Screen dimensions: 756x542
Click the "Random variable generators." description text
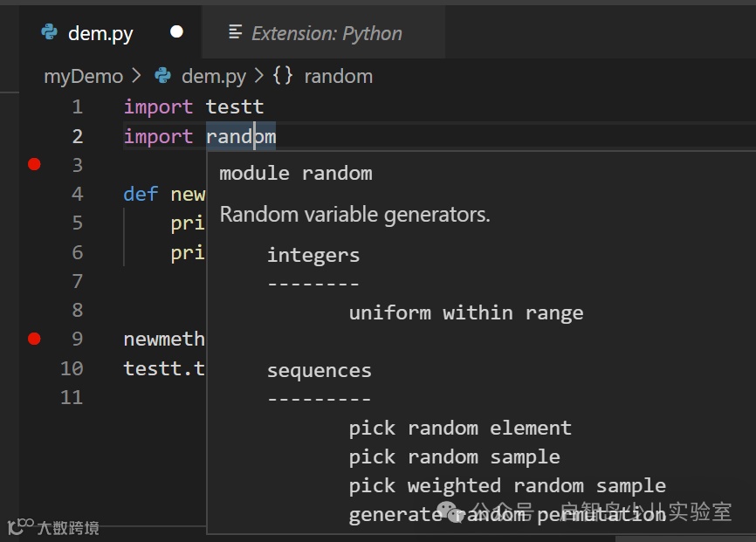354,214
